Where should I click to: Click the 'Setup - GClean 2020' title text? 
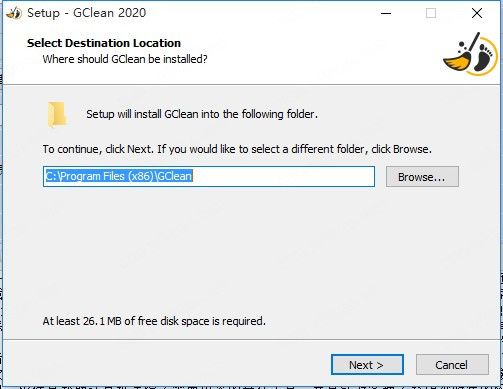pyautogui.click(x=87, y=13)
